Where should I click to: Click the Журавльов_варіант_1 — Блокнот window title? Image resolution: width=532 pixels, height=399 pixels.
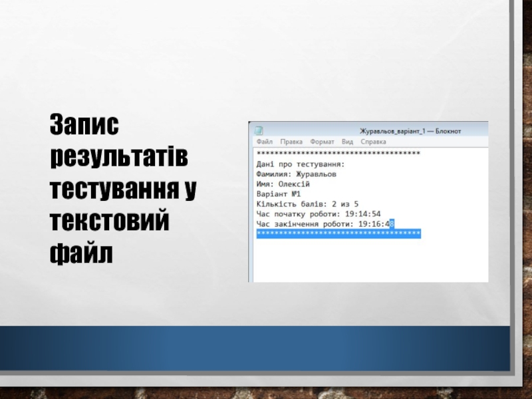click(410, 130)
